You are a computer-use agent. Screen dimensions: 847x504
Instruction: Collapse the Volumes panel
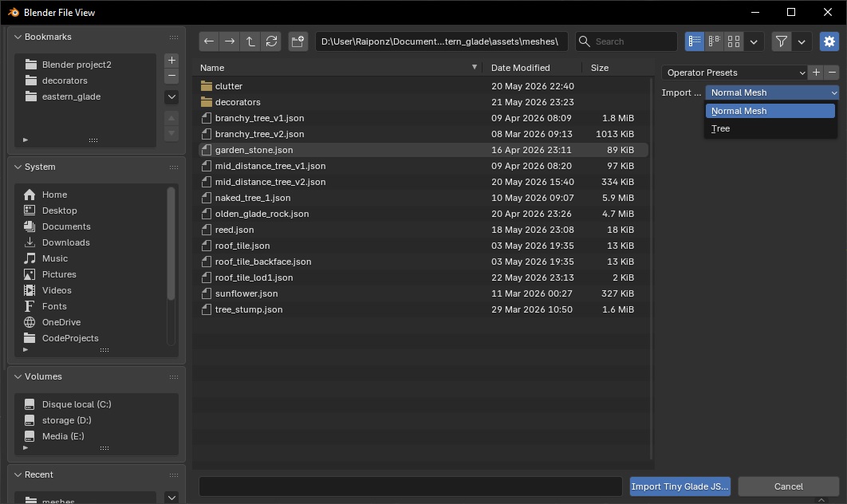click(x=18, y=376)
